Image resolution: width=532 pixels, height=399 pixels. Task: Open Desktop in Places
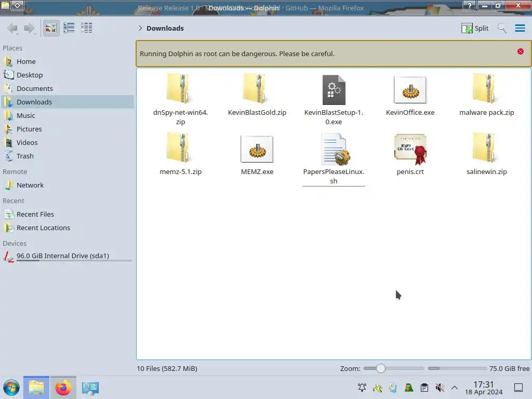pyautogui.click(x=68, y=75)
